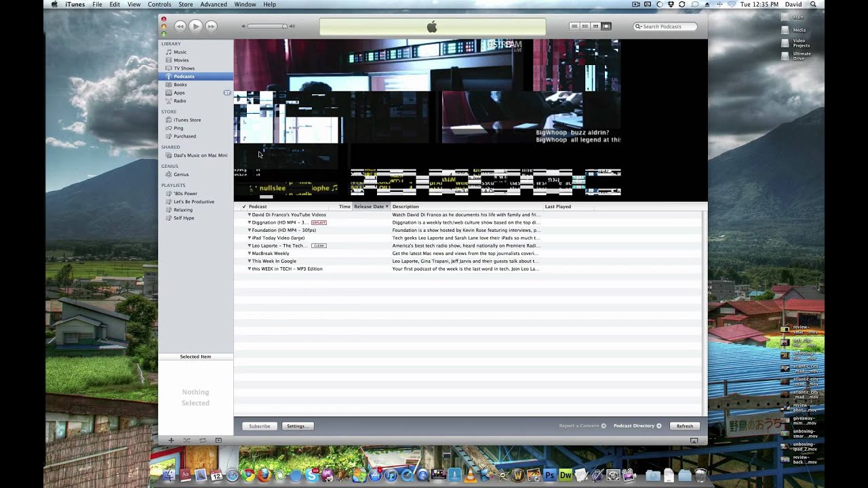Open the Edit menu
The height and width of the screenshot is (488, 868).
[x=115, y=5]
